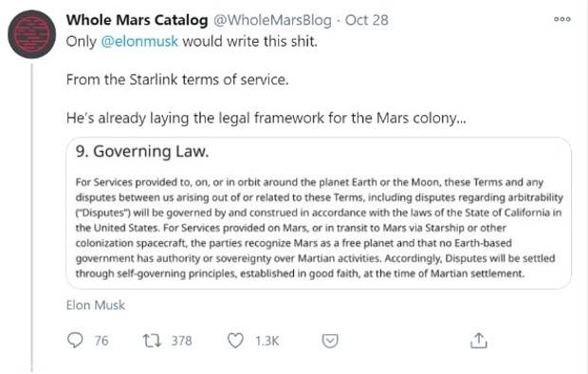Click the 'From the Starlink terms of service' text
This screenshot has height=374, width=588.
click(x=177, y=80)
